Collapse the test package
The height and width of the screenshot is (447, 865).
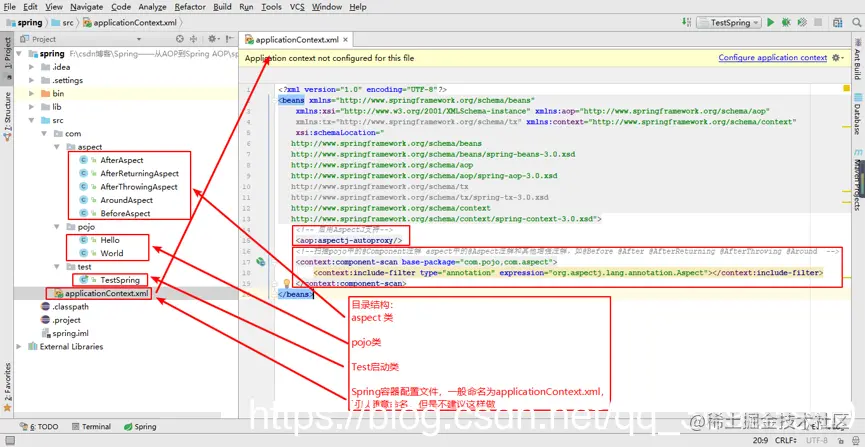[57, 267]
